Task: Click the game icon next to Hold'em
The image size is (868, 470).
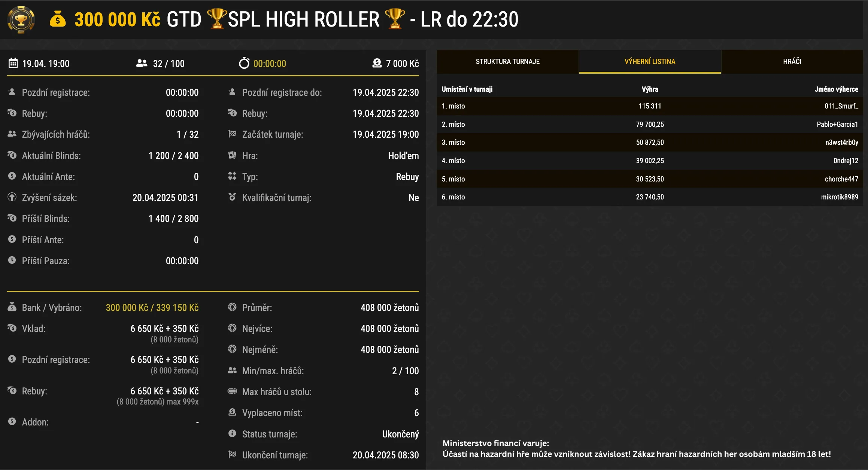Action: point(233,155)
